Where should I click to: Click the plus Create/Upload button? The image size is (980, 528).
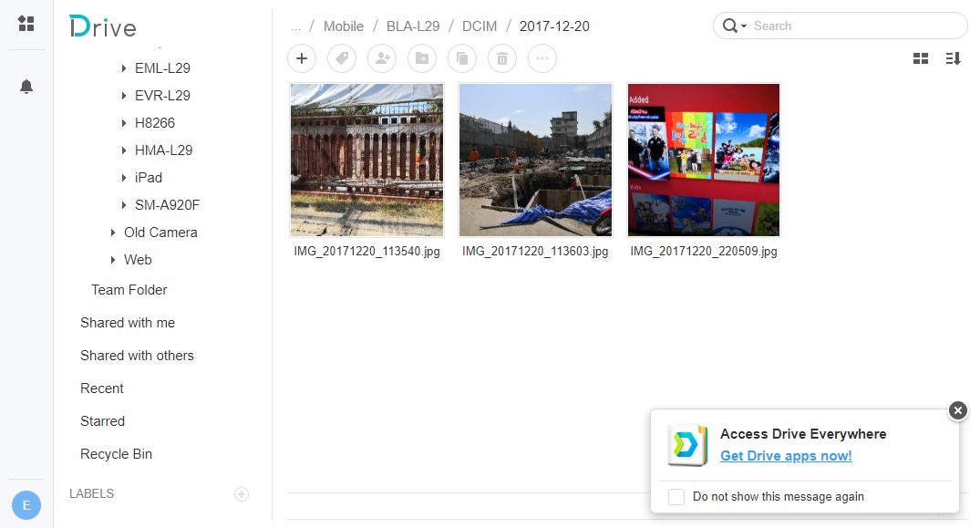(x=302, y=58)
